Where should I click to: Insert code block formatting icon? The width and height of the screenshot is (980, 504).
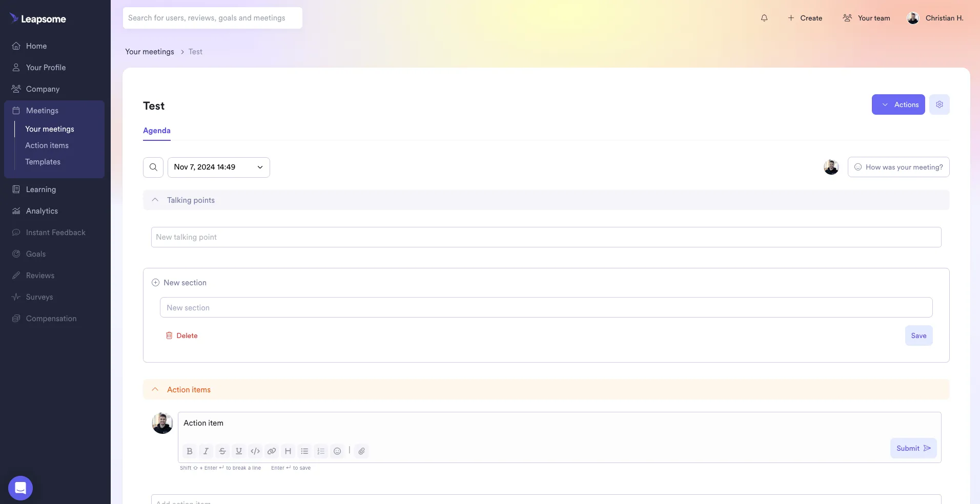click(255, 451)
